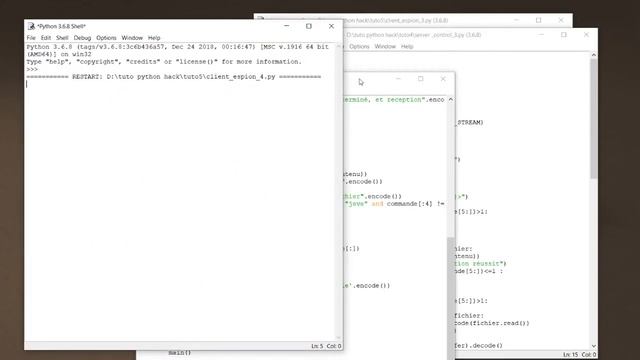Click the Python Shell title bar icon
Image resolution: width=640 pixels, height=360 pixels.
point(31,26)
